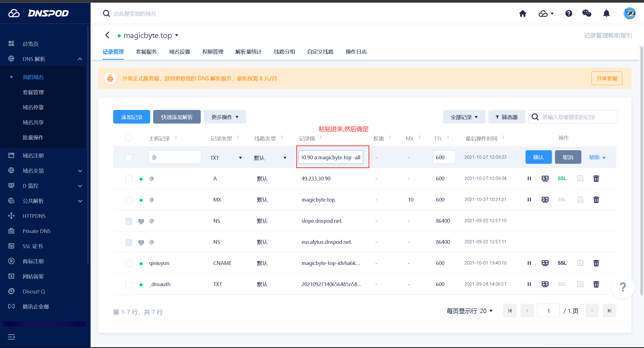Open the cloud products dropdown icon
The image size is (644, 348).
[546, 14]
